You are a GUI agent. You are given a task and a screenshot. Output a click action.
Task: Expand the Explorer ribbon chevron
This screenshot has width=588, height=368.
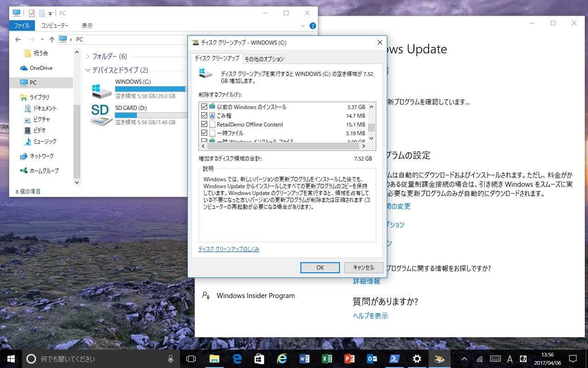[303, 26]
